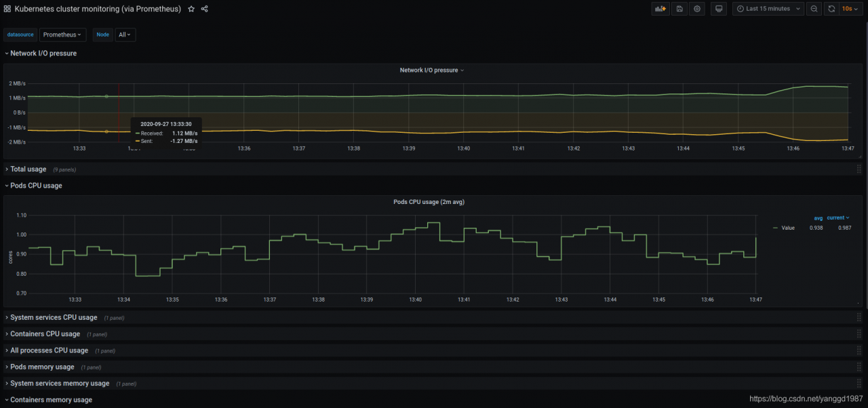Click the green Value series color line
Viewport: 868px width, 408px height.
[776, 228]
